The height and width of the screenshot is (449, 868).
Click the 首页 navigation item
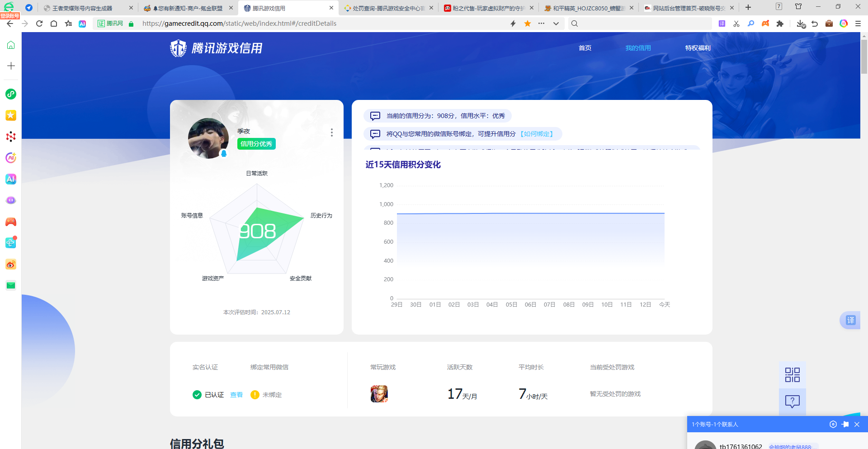(x=585, y=48)
